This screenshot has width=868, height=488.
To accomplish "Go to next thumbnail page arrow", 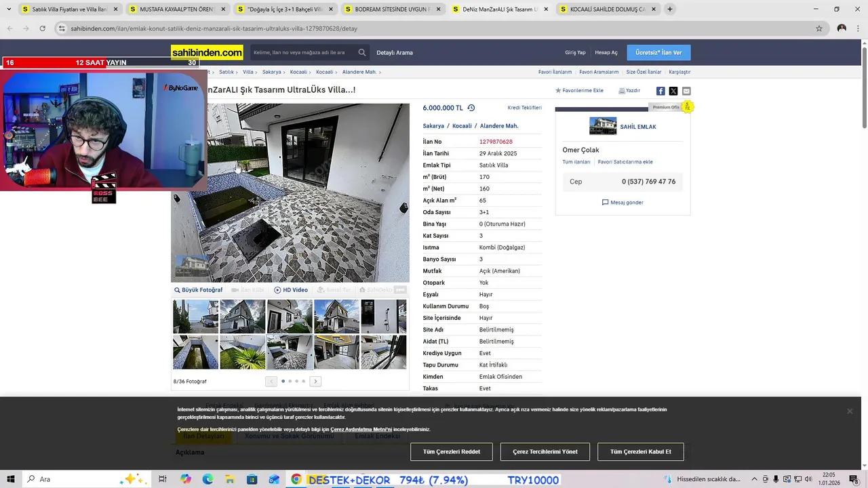I will [315, 382].
